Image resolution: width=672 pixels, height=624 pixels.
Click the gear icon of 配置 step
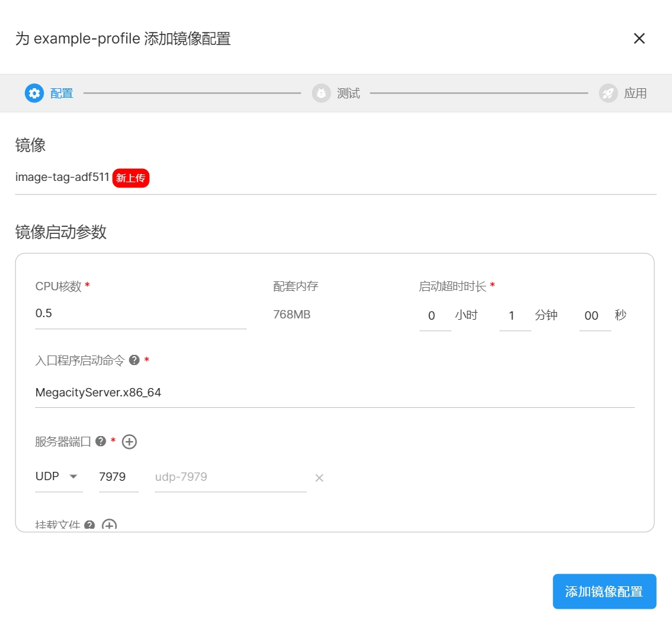[34, 93]
